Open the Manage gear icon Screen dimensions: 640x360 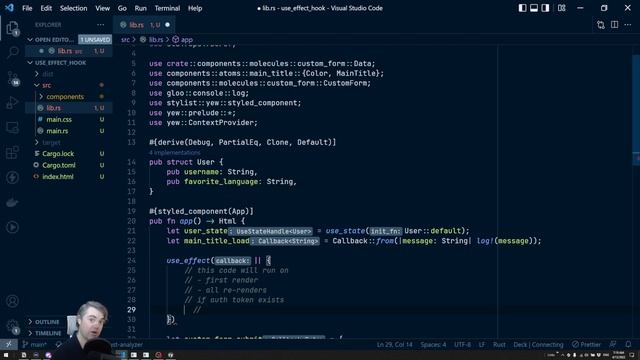point(12,326)
